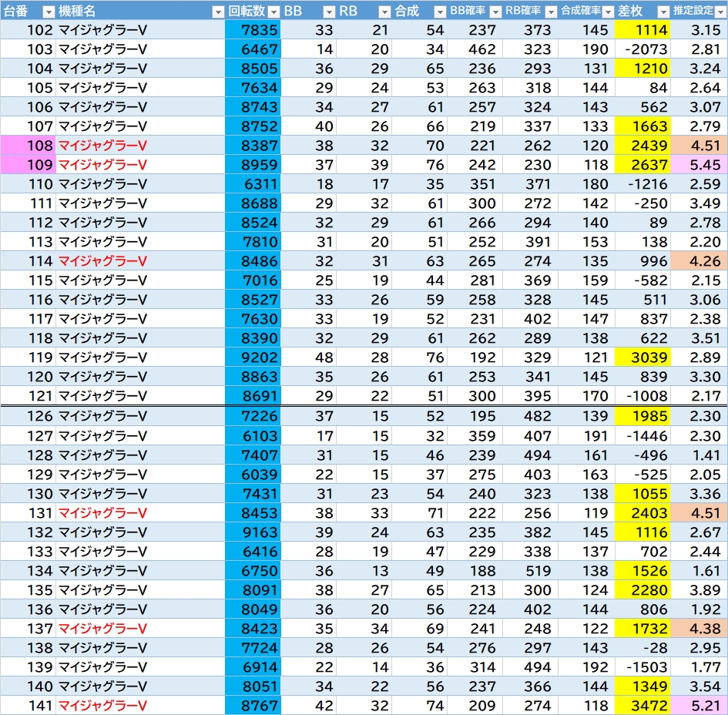Select 差枚 cell -28 in row 138
This screenshot has width=728, height=715.
(642, 648)
